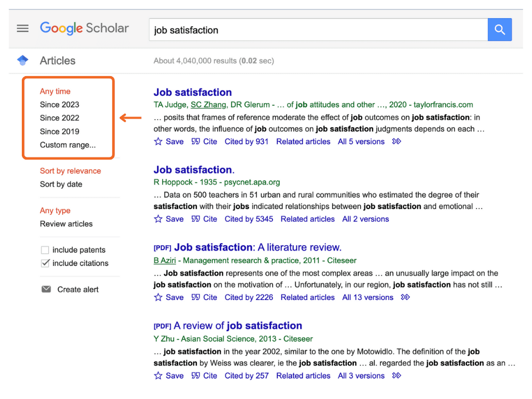Click the blue icon next to Articles

(22, 61)
